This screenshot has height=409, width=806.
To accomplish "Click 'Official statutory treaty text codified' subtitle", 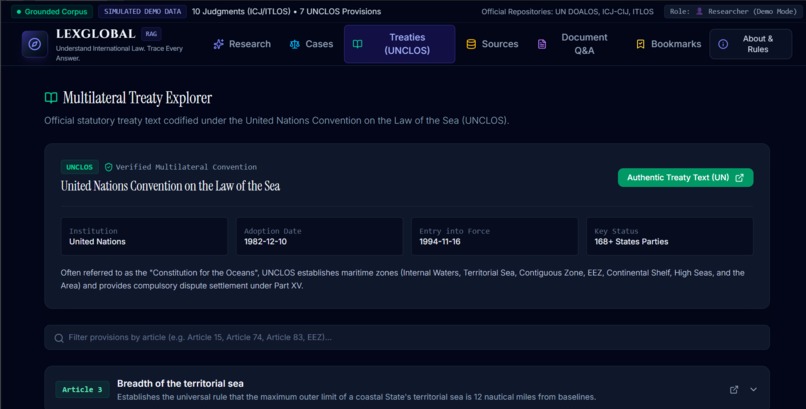I will tap(277, 121).
